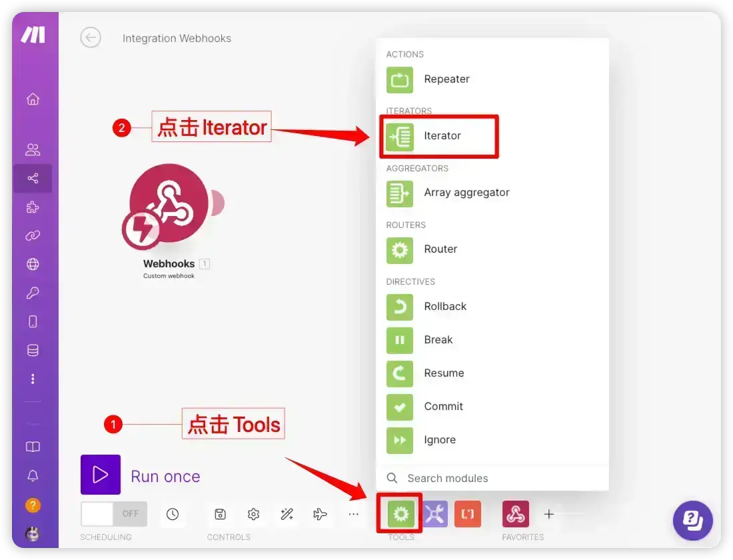Click the Webhooks module number badge
The width and height of the screenshot is (733, 560).
click(205, 264)
